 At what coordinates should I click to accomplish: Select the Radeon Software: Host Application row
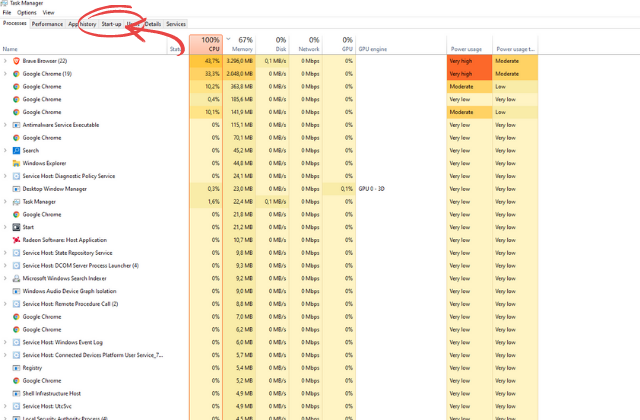tap(269, 240)
